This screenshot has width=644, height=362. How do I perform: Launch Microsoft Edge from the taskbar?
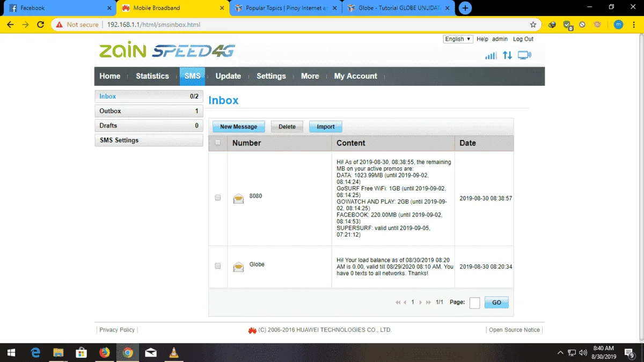coord(35,352)
